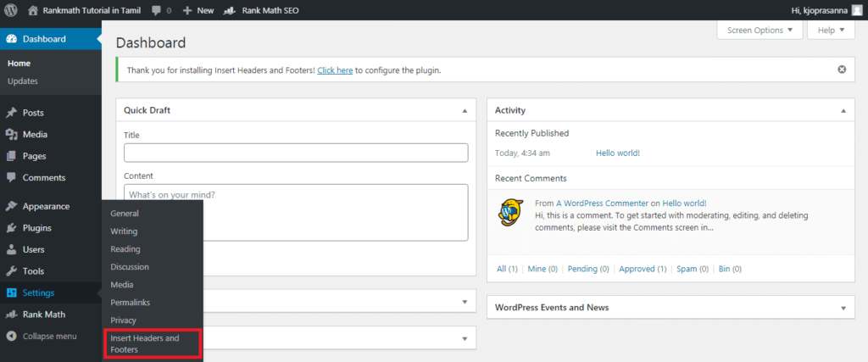Open Writing settings from the flyout
868x362 pixels.
pyautogui.click(x=124, y=231)
